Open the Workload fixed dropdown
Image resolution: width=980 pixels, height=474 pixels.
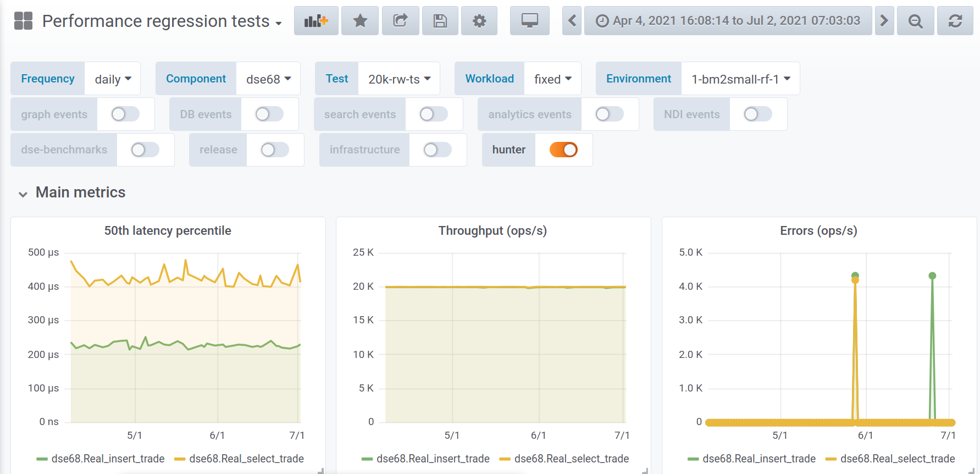pyautogui.click(x=553, y=79)
